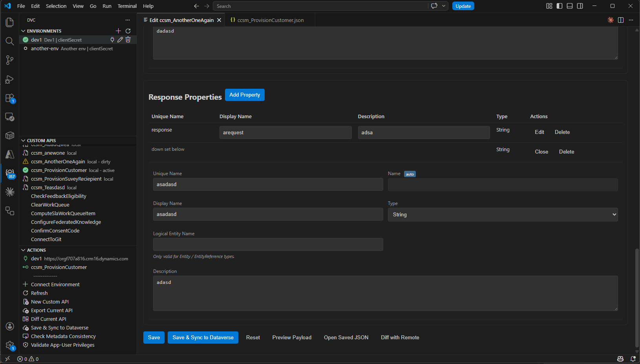Delete dev1 environment with trash icon
The height and width of the screenshot is (364, 640).
coord(128,40)
